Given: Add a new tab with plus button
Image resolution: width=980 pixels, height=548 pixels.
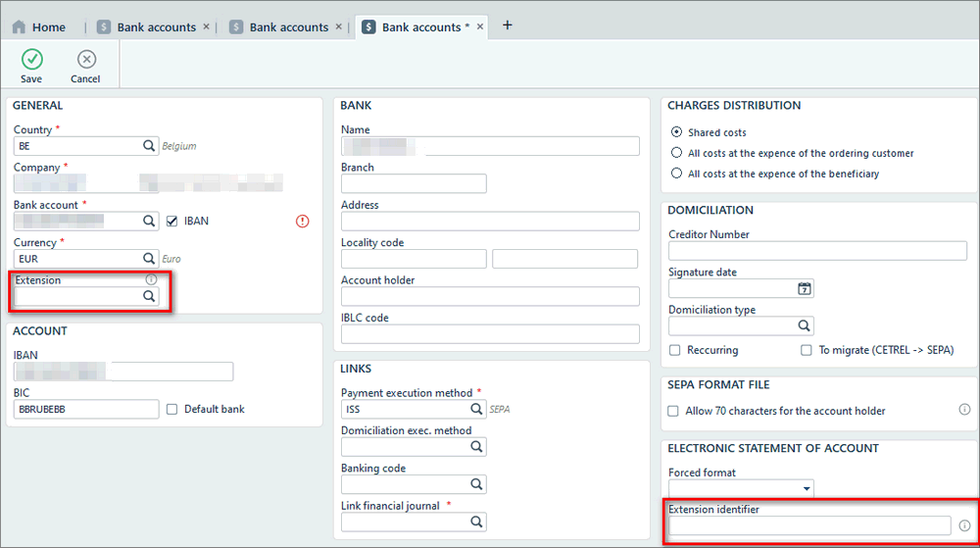Looking at the screenshot, I should (x=508, y=25).
